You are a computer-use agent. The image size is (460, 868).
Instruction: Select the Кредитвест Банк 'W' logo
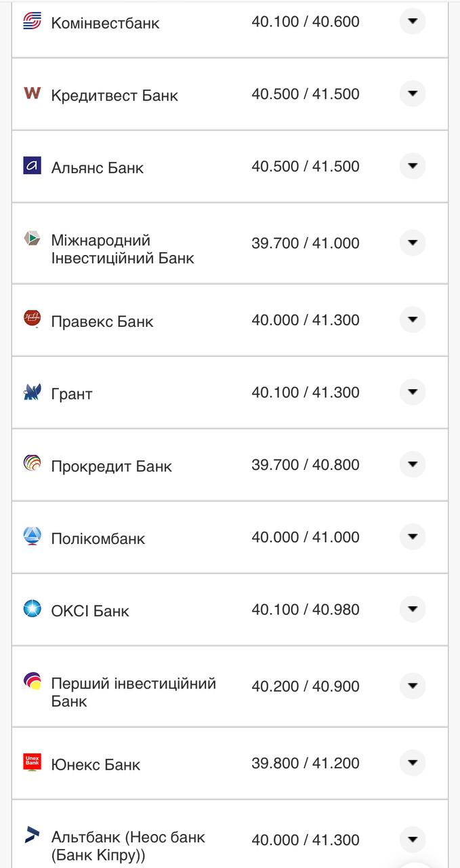click(x=30, y=94)
